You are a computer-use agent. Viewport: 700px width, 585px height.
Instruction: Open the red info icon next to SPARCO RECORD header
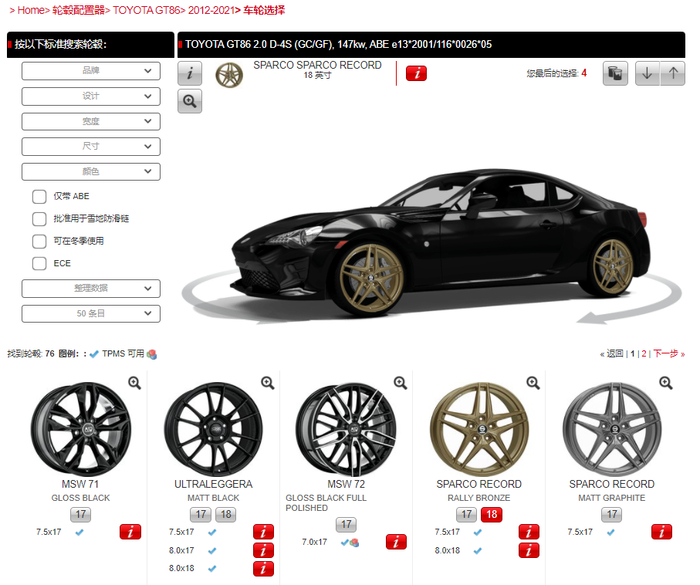click(x=416, y=73)
